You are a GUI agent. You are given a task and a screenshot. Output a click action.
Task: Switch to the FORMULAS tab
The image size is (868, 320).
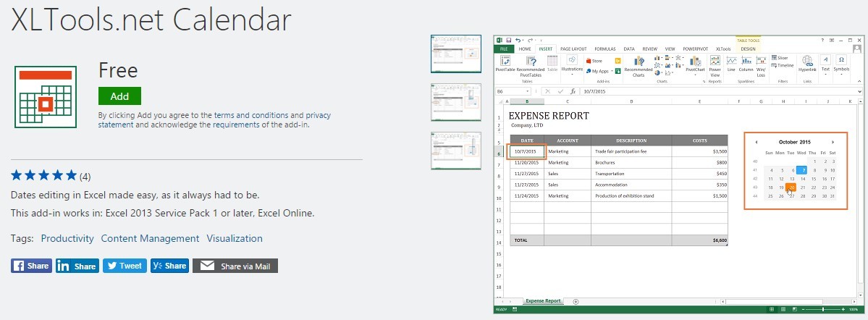[605, 49]
